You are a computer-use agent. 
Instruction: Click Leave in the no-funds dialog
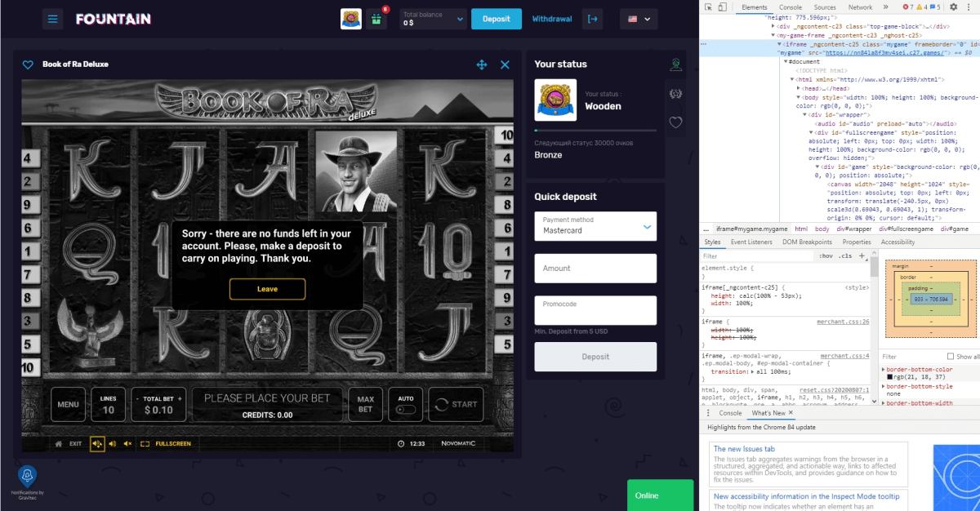[267, 289]
